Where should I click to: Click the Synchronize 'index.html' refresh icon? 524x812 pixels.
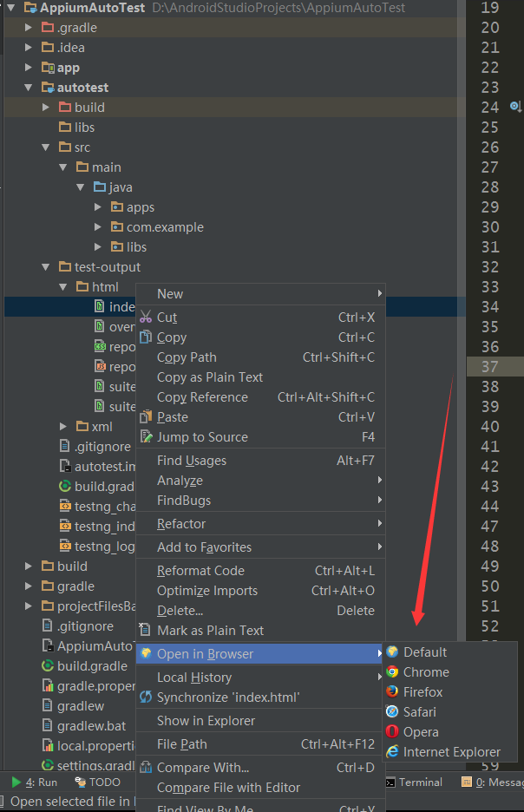146,697
